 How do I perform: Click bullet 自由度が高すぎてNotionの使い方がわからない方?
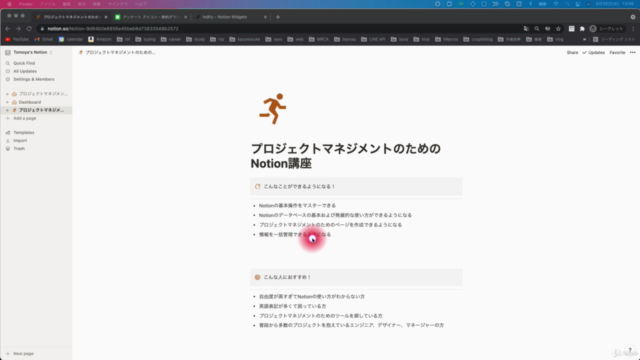click(312, 297)
